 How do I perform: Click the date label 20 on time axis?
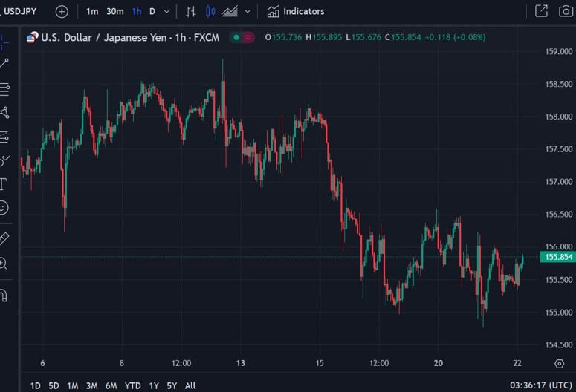click(x=439, y=363)
